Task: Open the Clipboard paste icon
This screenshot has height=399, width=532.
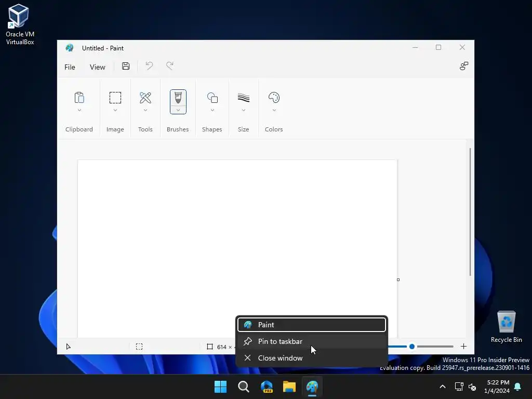Action: pyautogui.click(x=79, y=98)
